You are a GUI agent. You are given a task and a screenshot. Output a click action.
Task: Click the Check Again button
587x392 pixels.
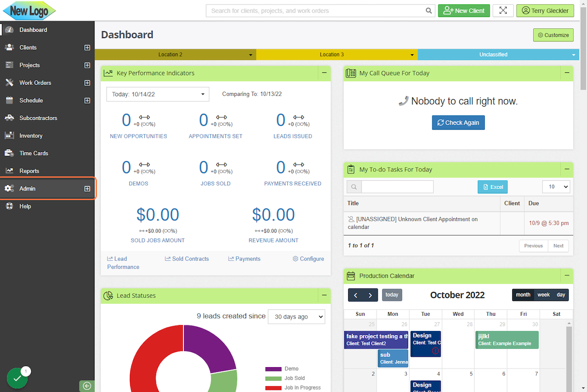point(458,123)
